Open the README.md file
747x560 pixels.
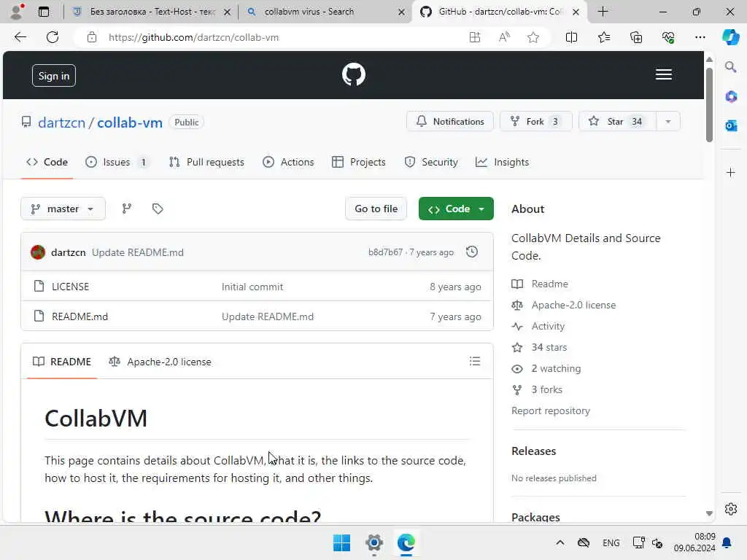(80, 316)
